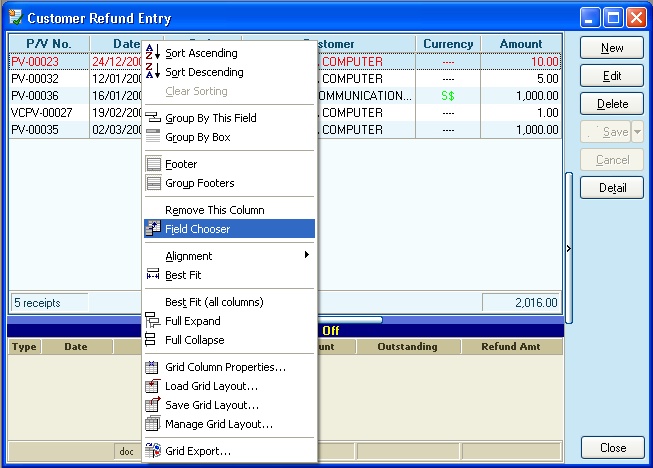Toggle Group Footers menu option
The image size is (653, 468).
click(229, 183)
